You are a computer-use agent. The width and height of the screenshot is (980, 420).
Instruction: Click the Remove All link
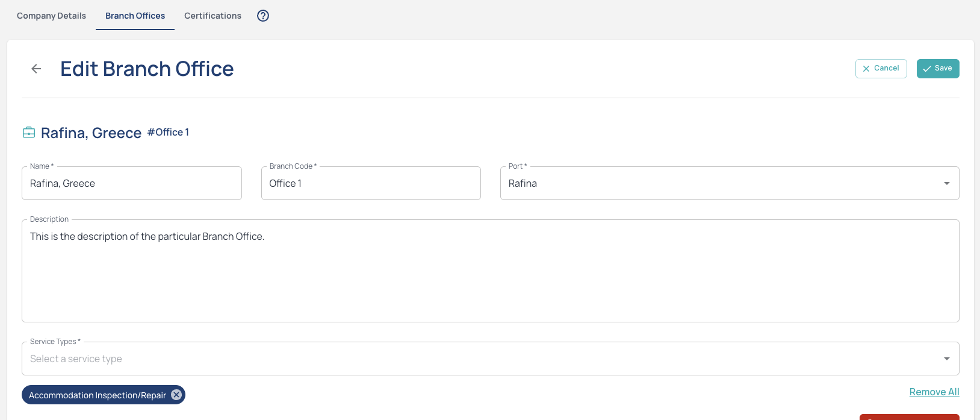coord(934,392)
